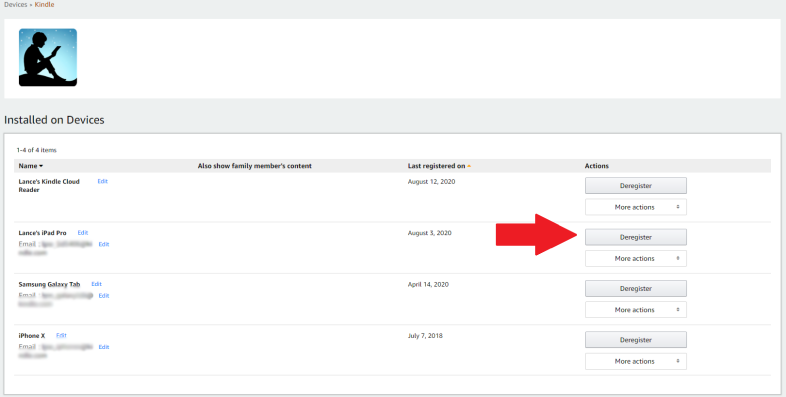Edit name of Lance's Kindle Cloud Reader
Viewport: 786px width, 397px height.
coord(102,181)
